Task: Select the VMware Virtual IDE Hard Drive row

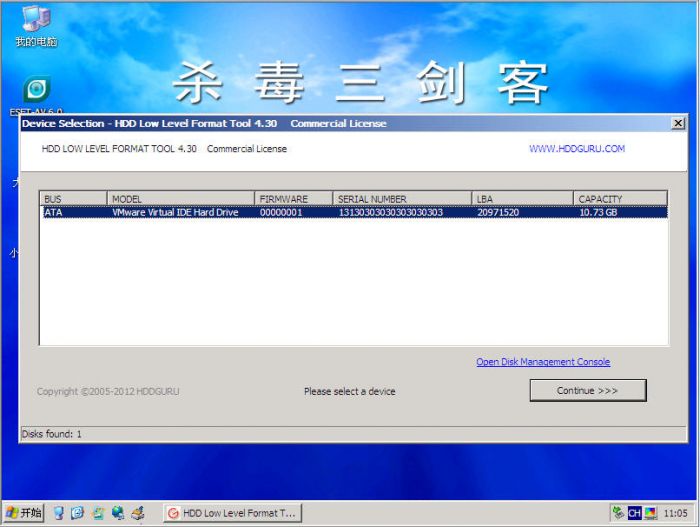Action: coord(354,212)
